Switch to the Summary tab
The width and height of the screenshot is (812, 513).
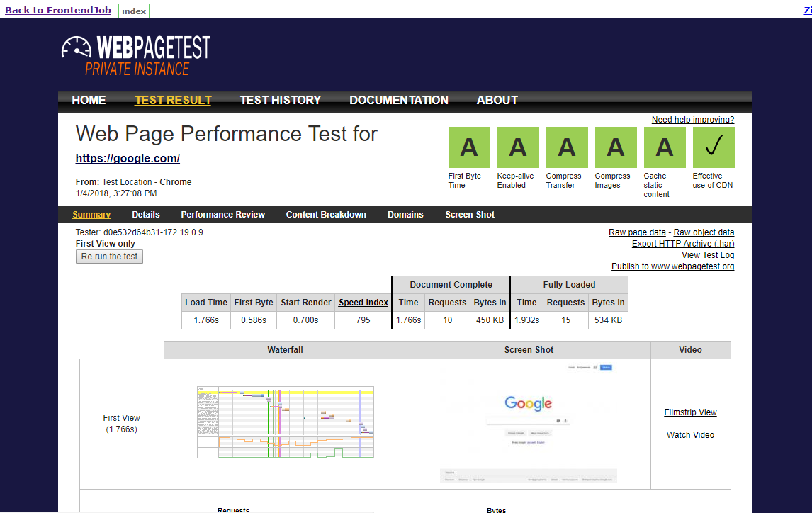pos(91,214)
